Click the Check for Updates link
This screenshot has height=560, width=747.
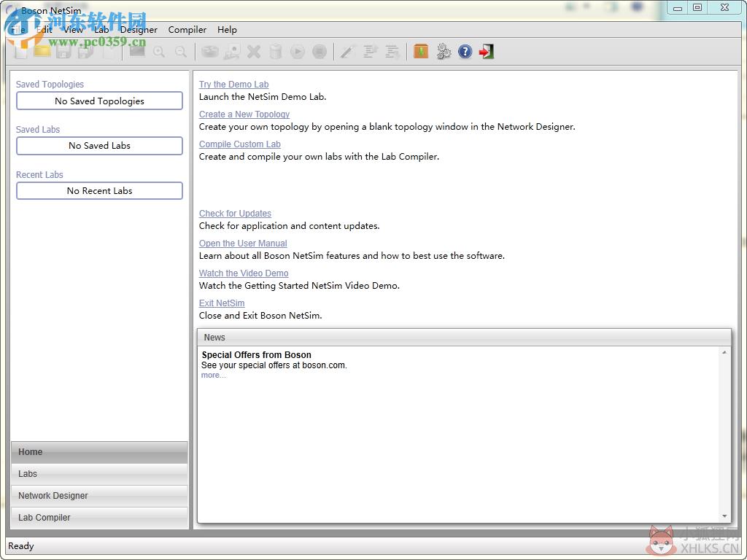[x=235, y=214]
